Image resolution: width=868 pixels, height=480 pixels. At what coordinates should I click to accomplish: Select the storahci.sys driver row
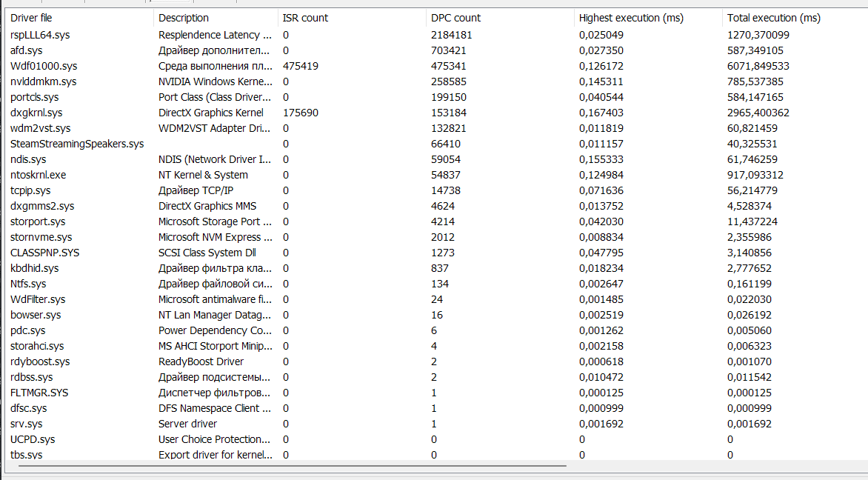[x=437, y=345]
